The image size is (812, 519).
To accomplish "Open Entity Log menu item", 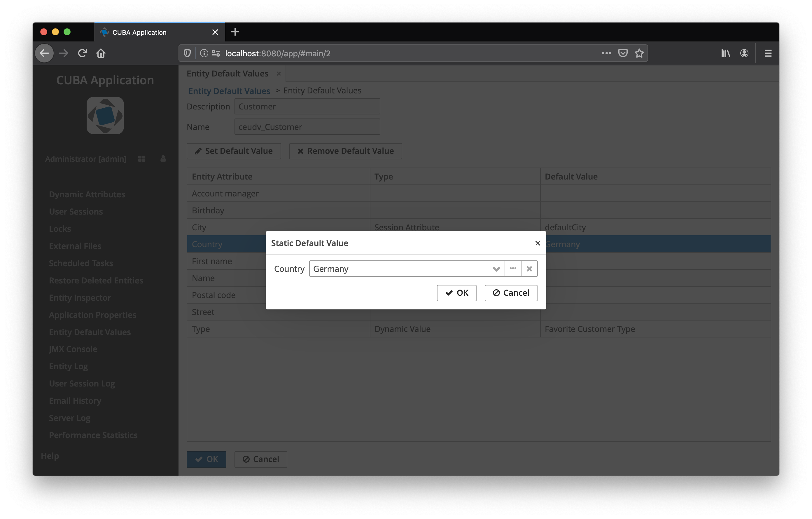I will (69, 366).
